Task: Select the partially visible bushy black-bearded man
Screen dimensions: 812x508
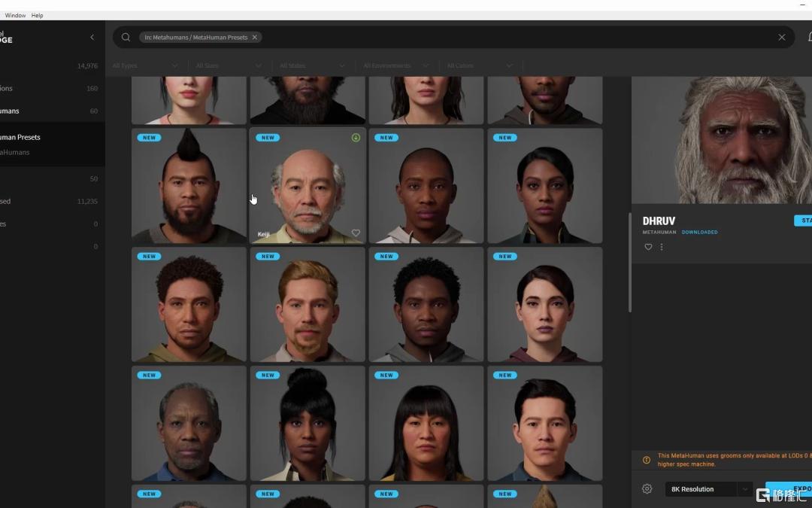Action: [308, 101]
